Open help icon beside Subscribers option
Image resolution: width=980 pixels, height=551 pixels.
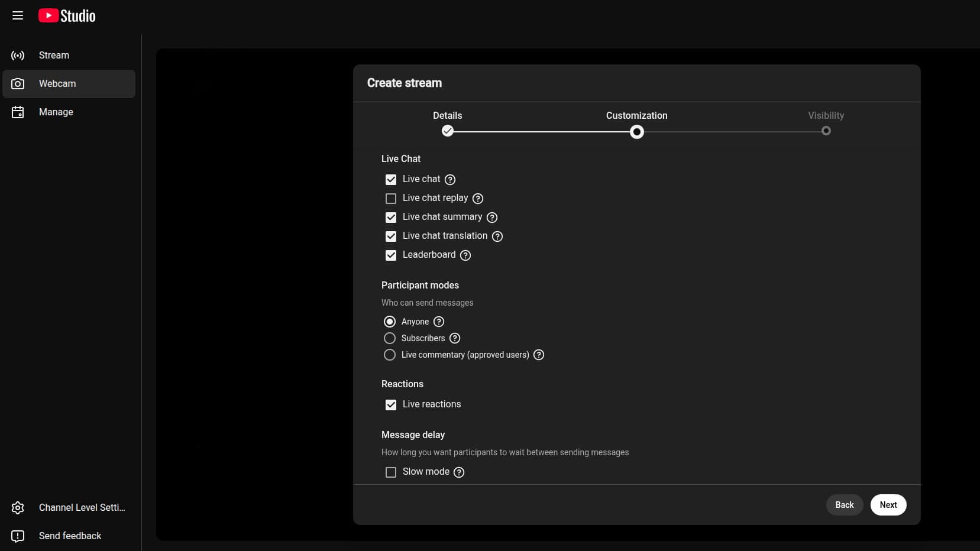(x=455, y=338)
